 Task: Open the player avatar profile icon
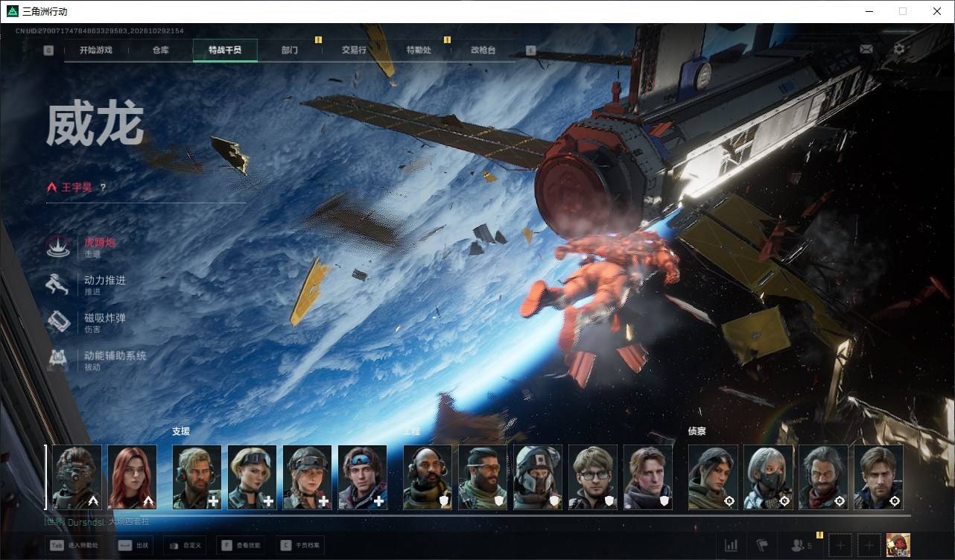898,545
